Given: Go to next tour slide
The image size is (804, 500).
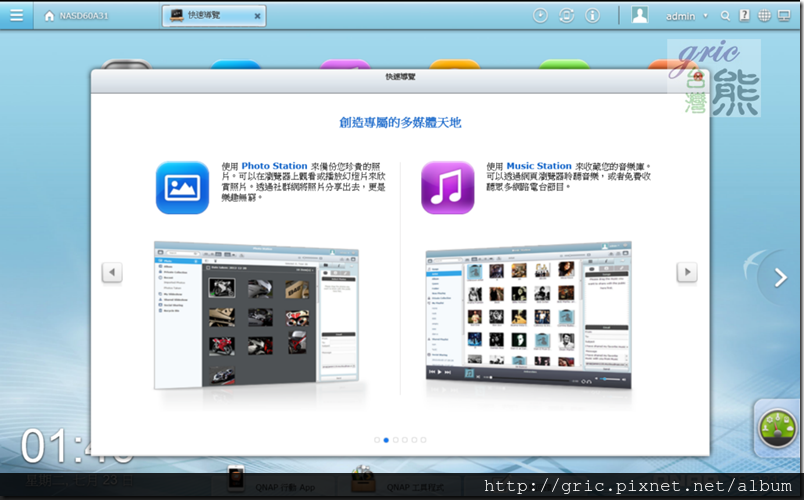Looking at the screenshot, I should pos(687,272).
